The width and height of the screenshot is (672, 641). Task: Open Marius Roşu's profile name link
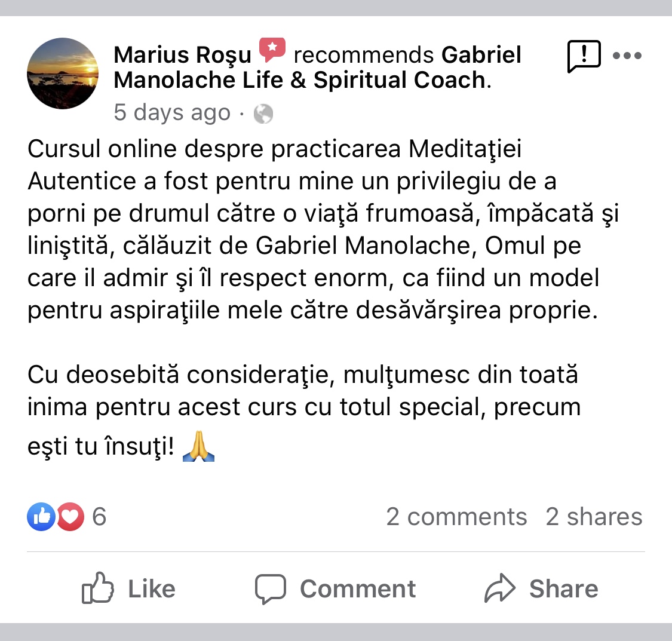click(x=182, y=55)
